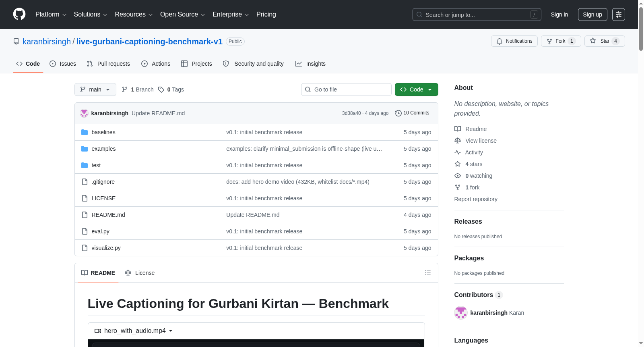The image size is (644, 347).
Task: Open the Actions tab
Action: tap(156, 64)
